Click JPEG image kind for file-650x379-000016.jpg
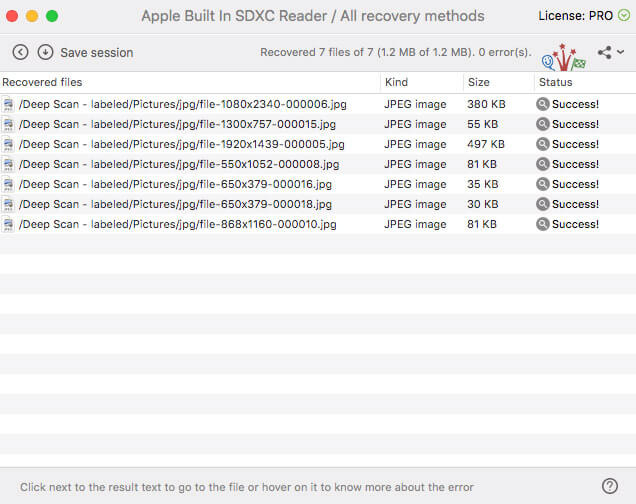Image resolution: width=636 pixels, height=504 pixels. coord(415,184)
